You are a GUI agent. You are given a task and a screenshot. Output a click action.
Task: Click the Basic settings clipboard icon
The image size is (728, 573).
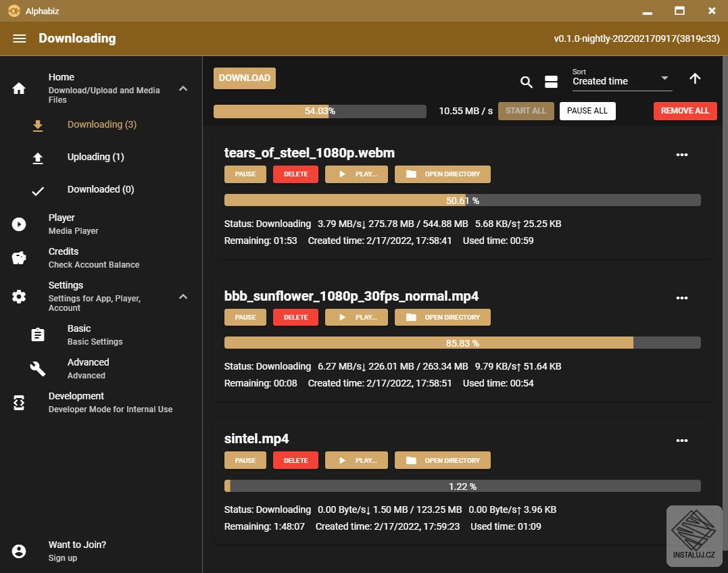[38, 334]
